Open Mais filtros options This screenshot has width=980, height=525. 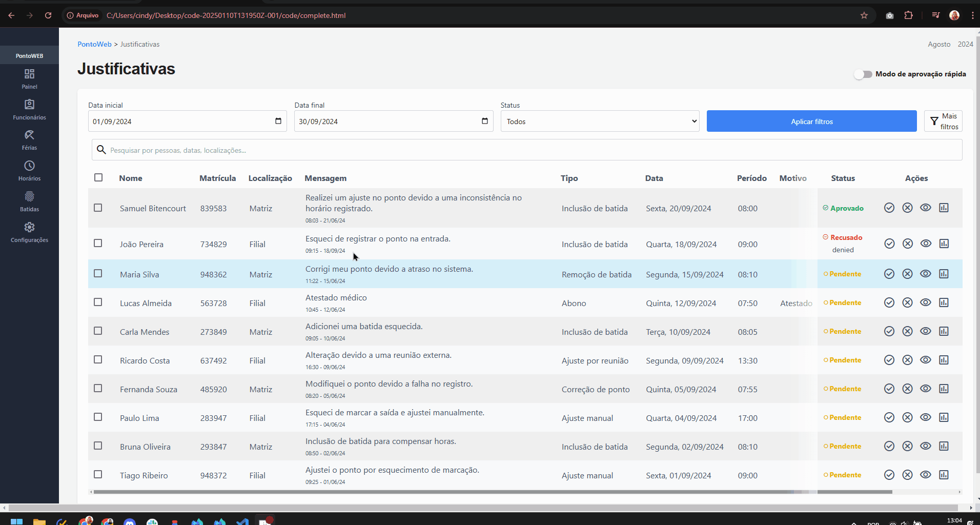[x=943, y=121]
